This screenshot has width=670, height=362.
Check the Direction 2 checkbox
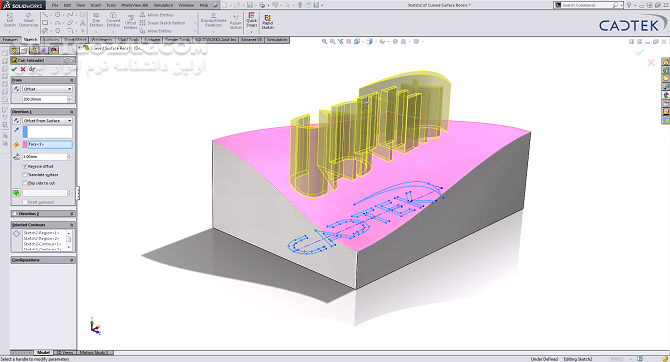click(x=15, y=213)
